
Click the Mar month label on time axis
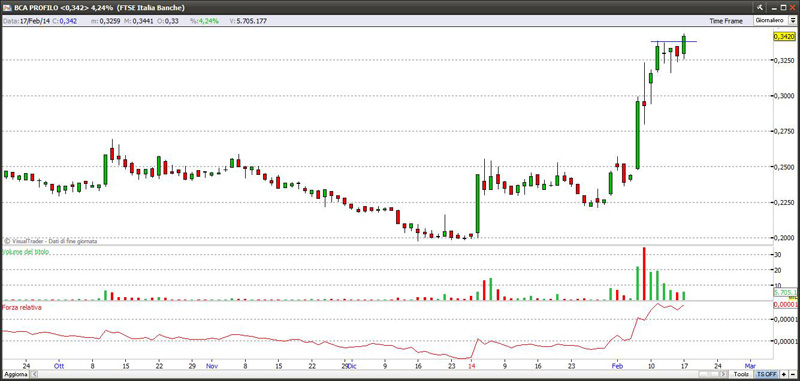tap(749, 366)
